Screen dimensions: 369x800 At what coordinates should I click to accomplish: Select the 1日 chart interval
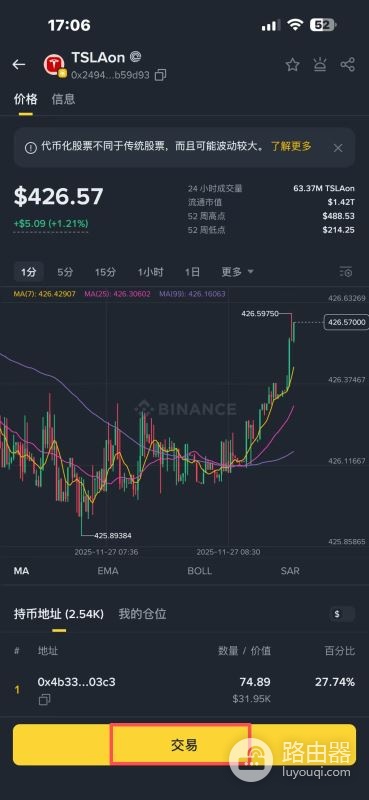point(192,272)
